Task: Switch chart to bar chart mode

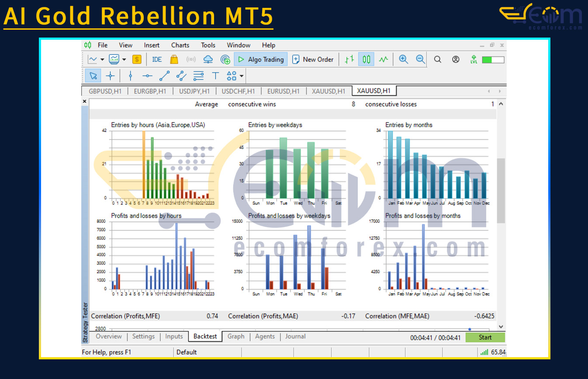Action: 349,59
